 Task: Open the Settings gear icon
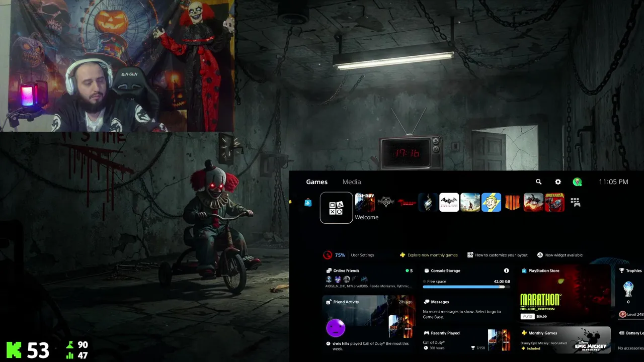(x=557, y=182)
